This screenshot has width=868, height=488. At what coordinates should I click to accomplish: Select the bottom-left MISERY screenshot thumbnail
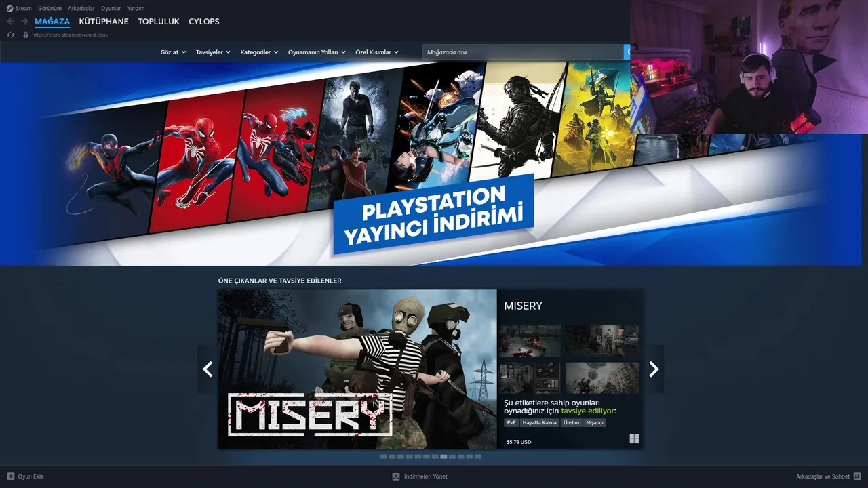530,378
